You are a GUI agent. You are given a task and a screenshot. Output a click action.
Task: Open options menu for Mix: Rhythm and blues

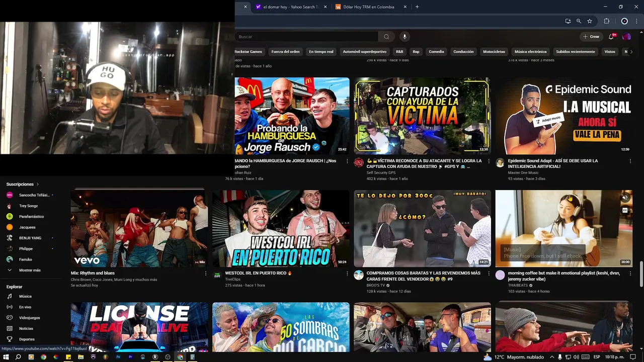pyautogui.click(x=206, y=274)
